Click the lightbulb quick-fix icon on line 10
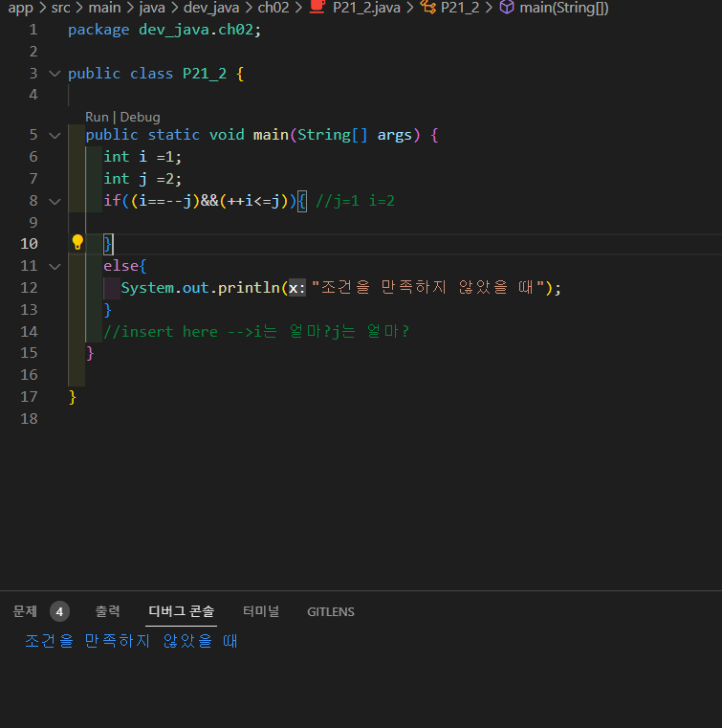This screenshot has height=728, width=722. pos(77,242)
